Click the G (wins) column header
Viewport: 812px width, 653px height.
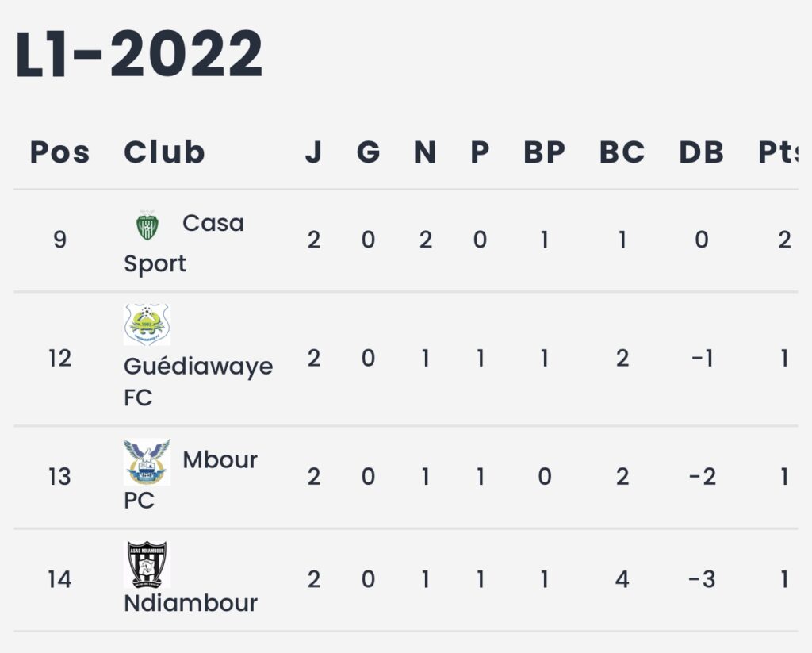coord(368,152)
